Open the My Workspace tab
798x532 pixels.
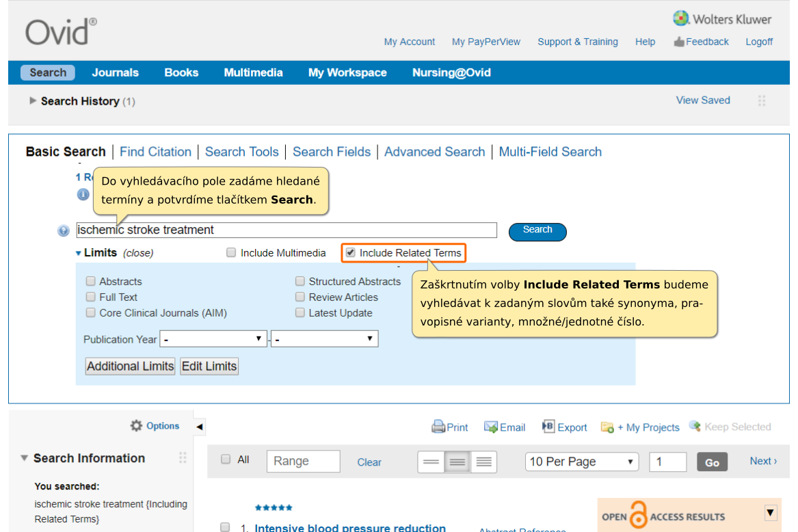click(x=347, y=72)
